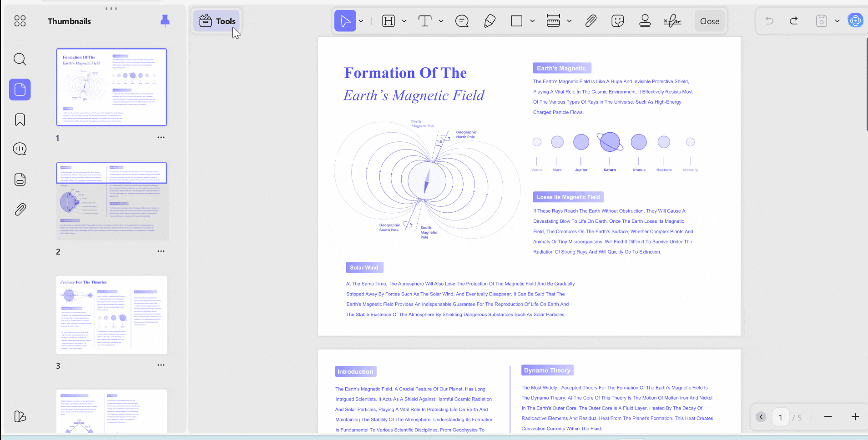Expand the highlight tool dropdown arrow
The height and width of the screenshot is (440, 868).
tap(404, 21)
